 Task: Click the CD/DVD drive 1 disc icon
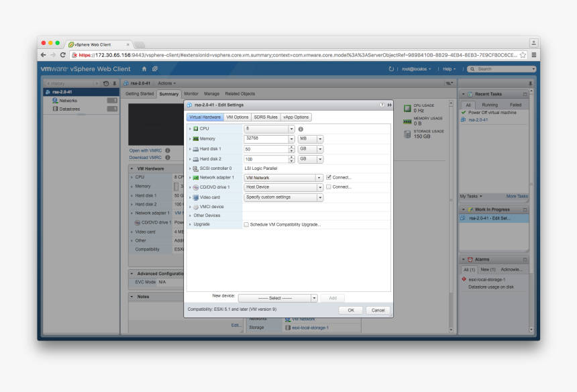point(196,187)
